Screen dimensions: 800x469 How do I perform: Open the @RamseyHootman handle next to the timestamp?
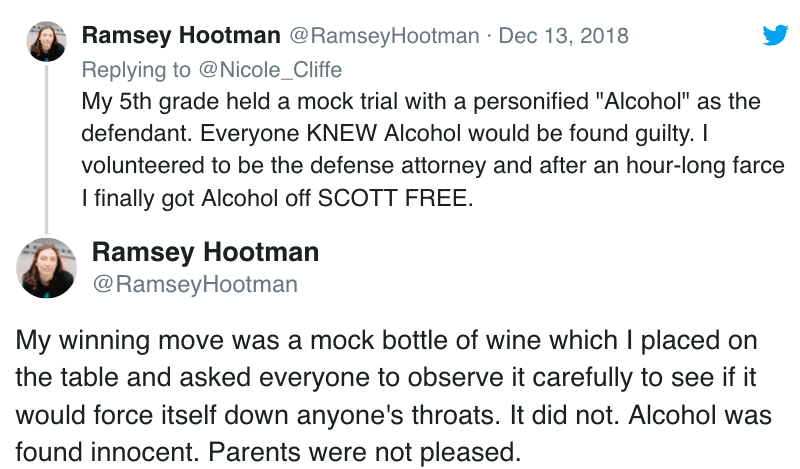[384, 36]
